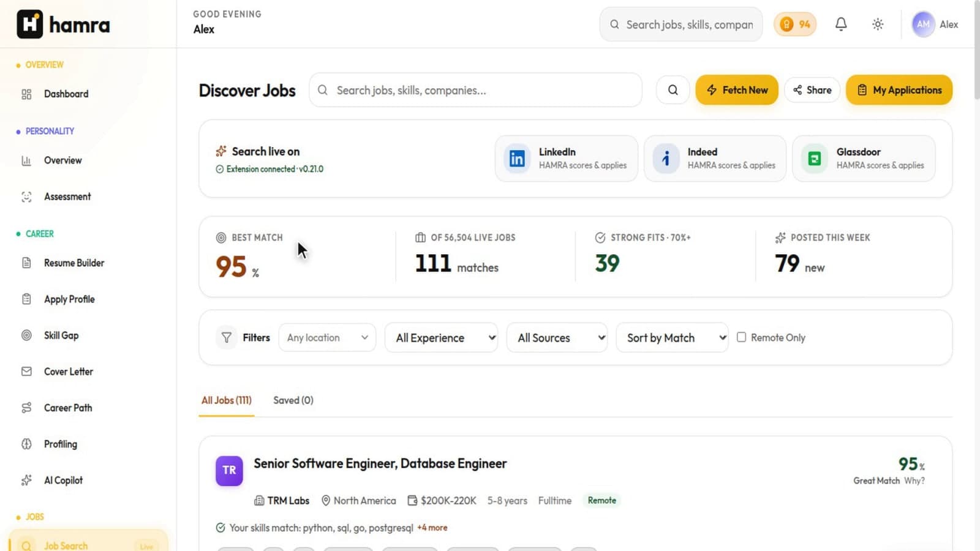980x551 pixels.
Task: Click Cover Letter envelope icon
Action: (x=26, y=372)
